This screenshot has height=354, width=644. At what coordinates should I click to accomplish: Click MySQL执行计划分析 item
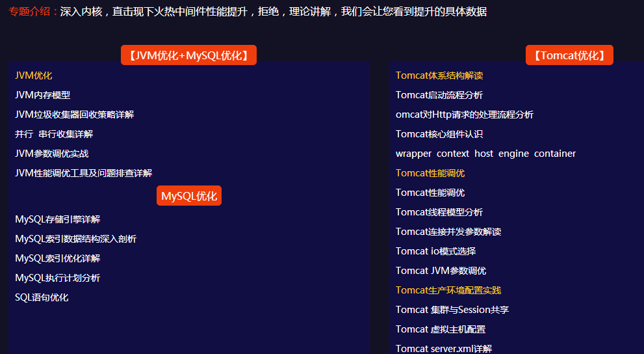pos(58,278)
